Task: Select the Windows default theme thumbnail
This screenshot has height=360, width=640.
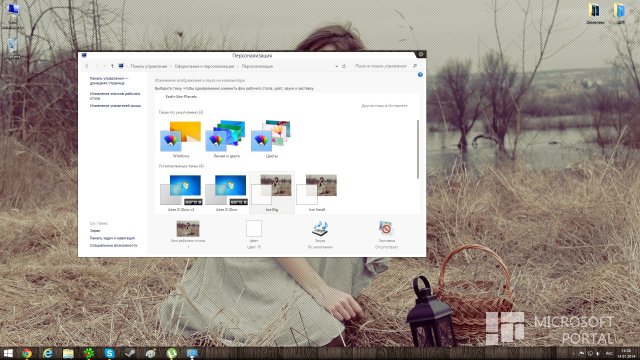Action: click(x=181, y=136)
